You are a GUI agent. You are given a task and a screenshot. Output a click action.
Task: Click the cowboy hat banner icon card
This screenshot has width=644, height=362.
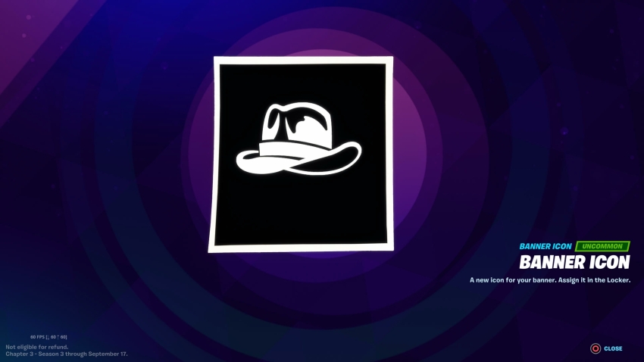click(301, 154)
